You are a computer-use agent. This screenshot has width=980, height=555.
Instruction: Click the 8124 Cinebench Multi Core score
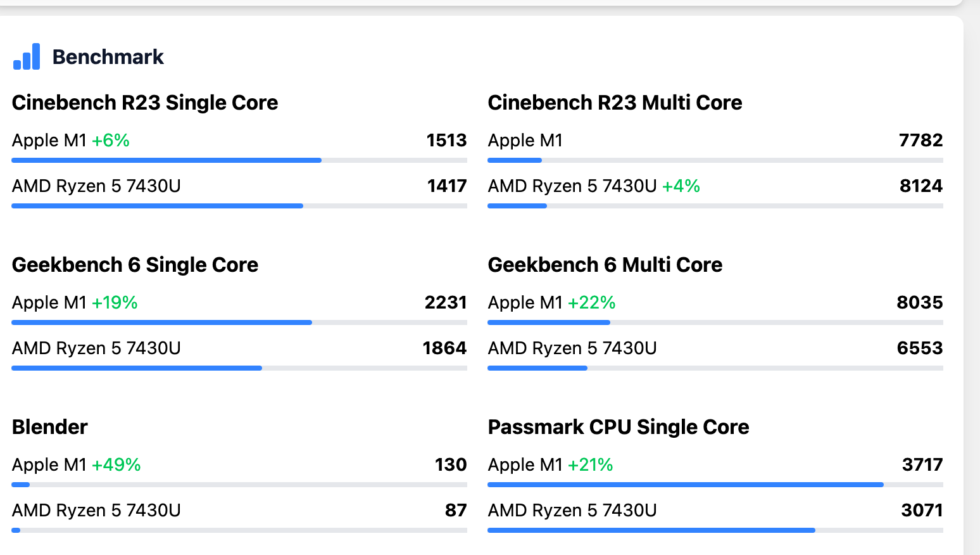point(920,186)
